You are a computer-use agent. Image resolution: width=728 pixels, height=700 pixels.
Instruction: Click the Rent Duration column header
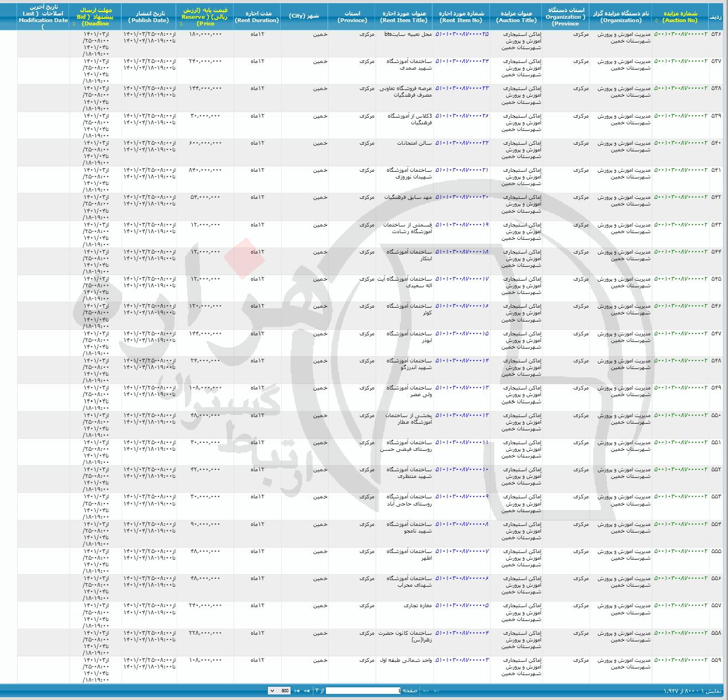coord(257,17)
